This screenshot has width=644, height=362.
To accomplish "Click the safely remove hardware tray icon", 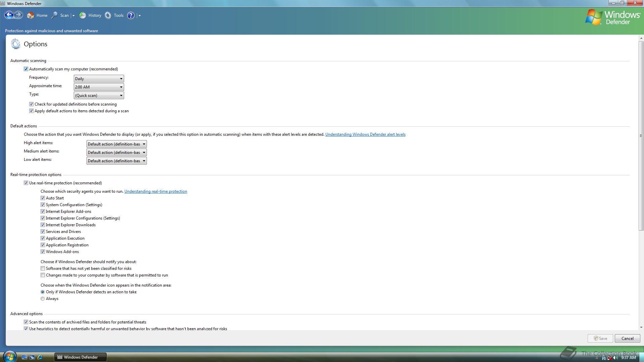I will [604, 358].
